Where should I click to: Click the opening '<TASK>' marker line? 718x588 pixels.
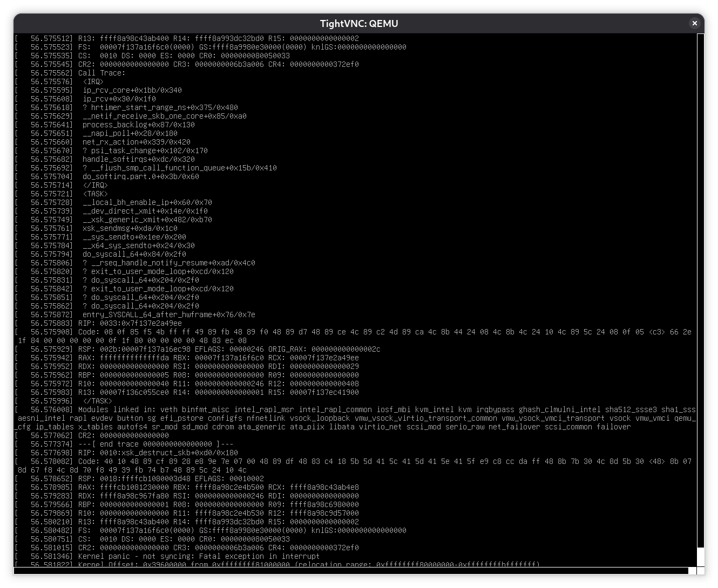95,194
